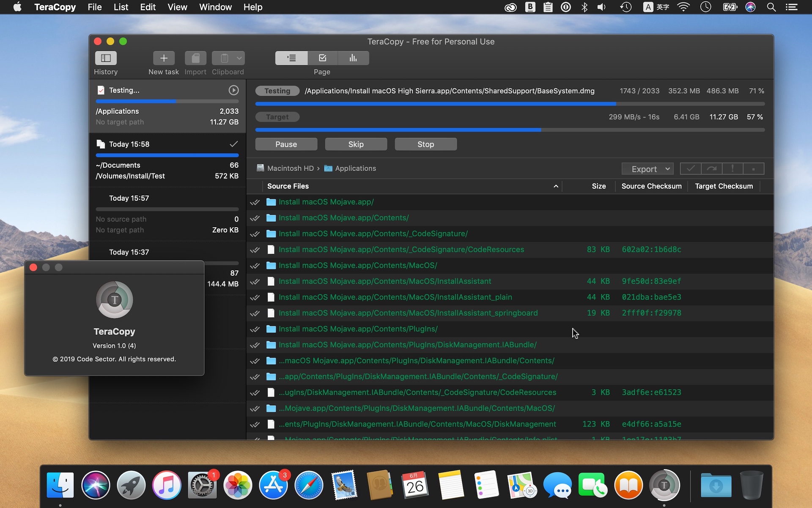Open the Edit menu
The width and height of the screenshot is (812, 508).
point(148,7)
